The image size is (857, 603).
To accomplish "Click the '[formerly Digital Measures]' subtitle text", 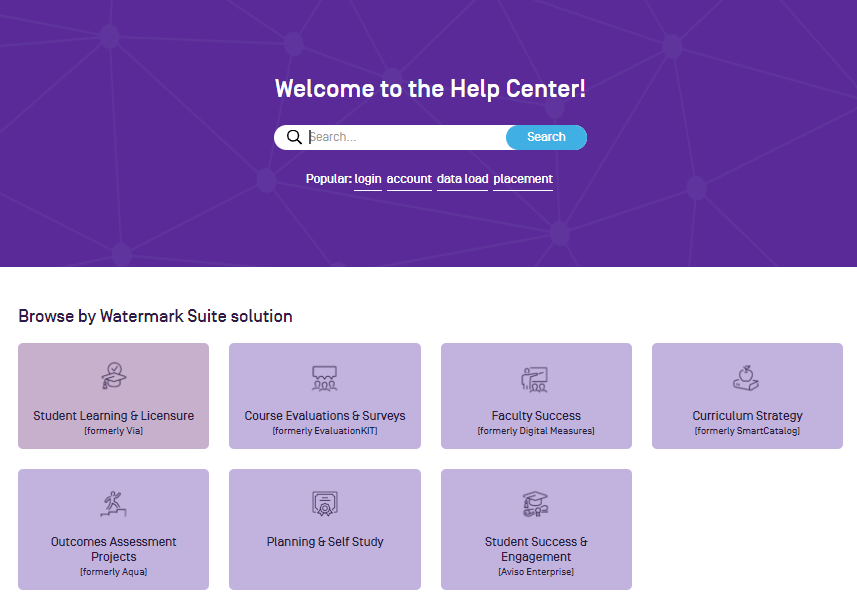I will point(536,431).
